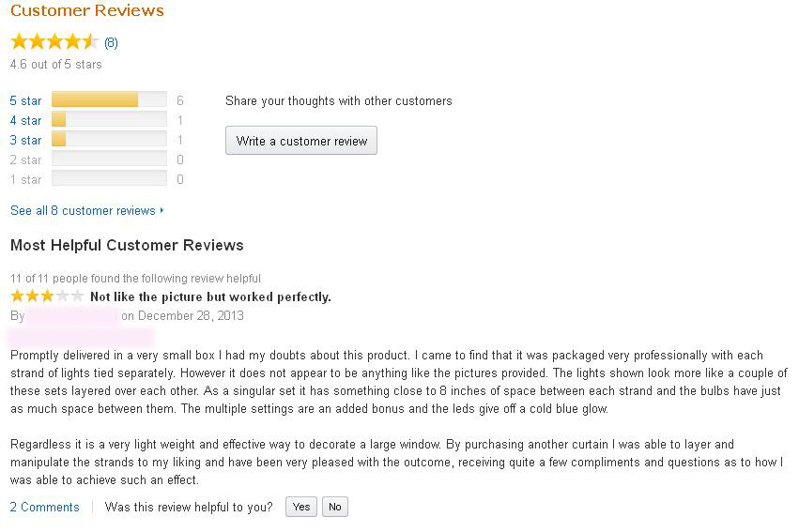Filter reviews by 4 star link
799x532 pixels.
click(x=25, y=120)
